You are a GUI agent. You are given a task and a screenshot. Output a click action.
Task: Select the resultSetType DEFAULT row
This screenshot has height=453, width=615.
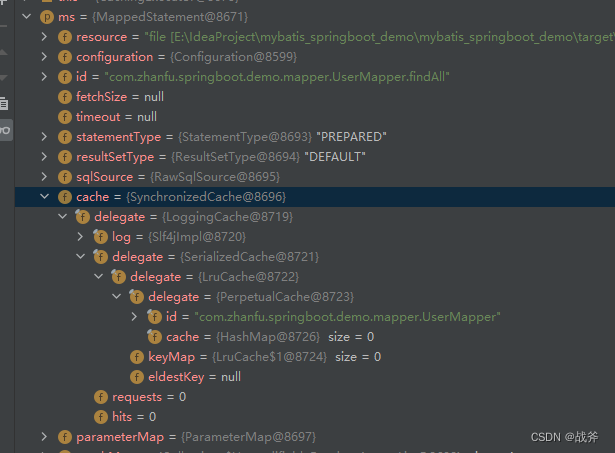point(315,157)
